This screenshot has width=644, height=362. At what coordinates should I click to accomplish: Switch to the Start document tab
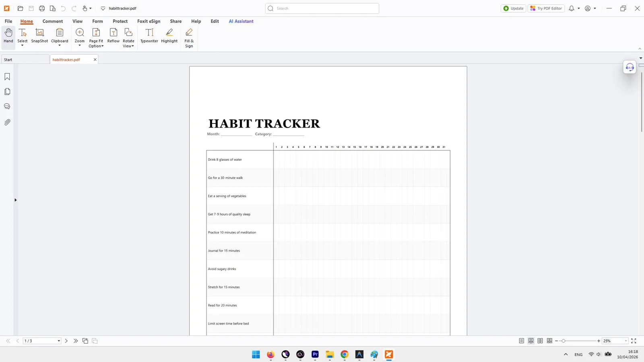pos(25,60)
